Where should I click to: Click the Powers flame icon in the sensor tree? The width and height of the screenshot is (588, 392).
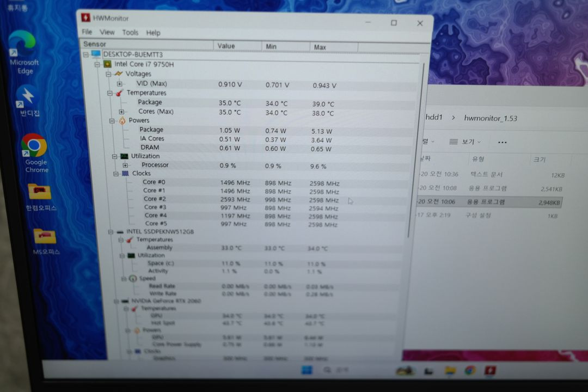[x=122, y=120]
